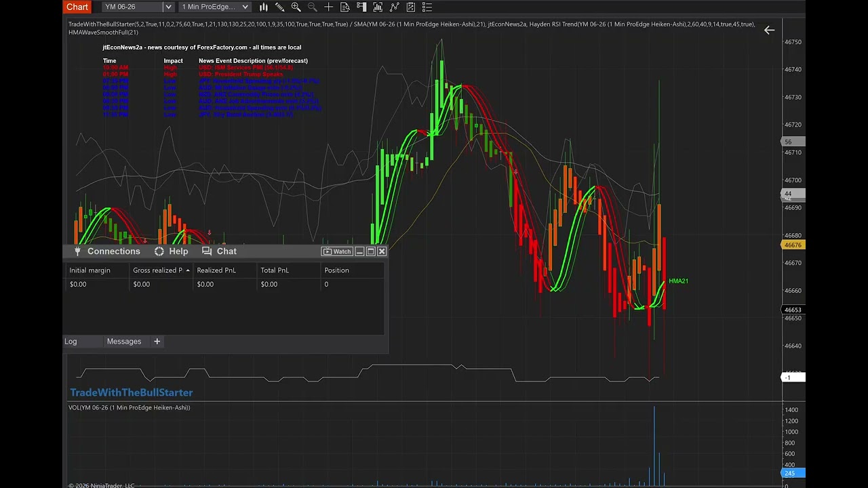Toggle the crosshair plus cursor icon
This screenshot has height=488, width=868.
[329, 7]
